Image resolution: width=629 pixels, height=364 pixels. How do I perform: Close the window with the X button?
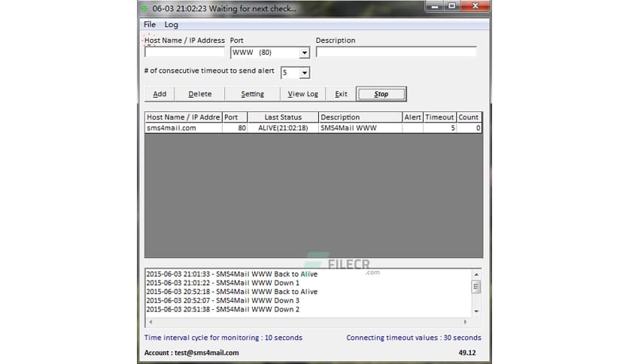tap(476, 6)
